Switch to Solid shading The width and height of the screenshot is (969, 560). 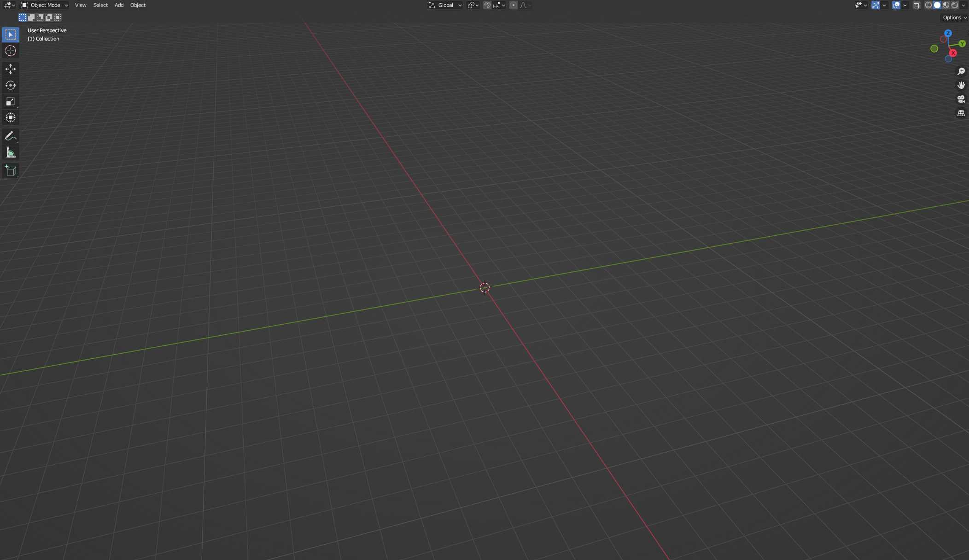937,5
